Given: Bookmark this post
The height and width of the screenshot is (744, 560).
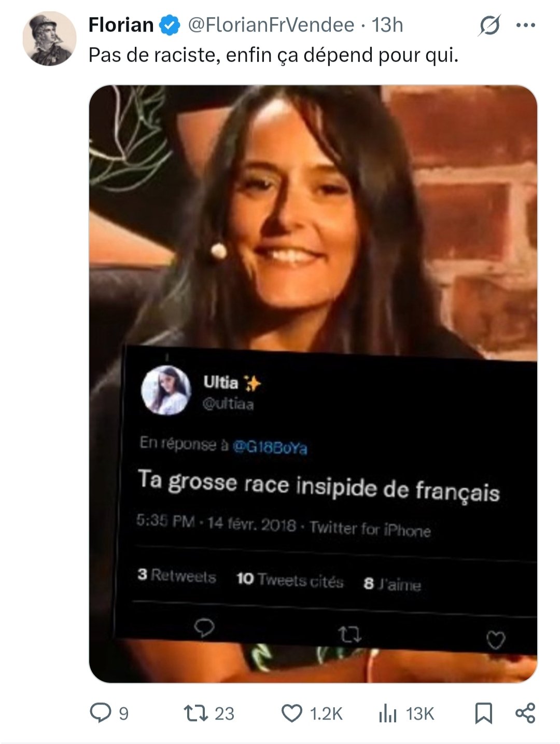Looking at the screenshot, I should (x=483, y=713).
